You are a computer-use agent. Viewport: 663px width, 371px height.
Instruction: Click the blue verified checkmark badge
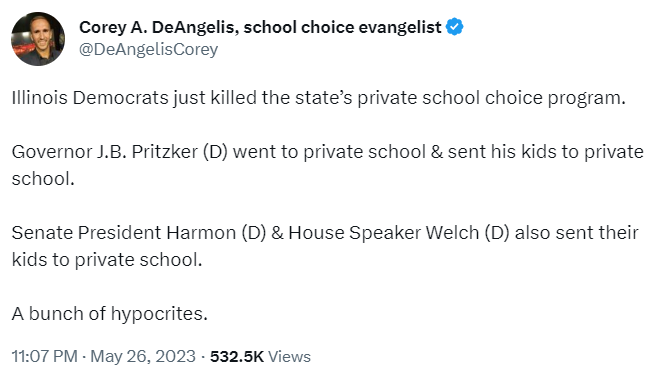pos(455,27)
